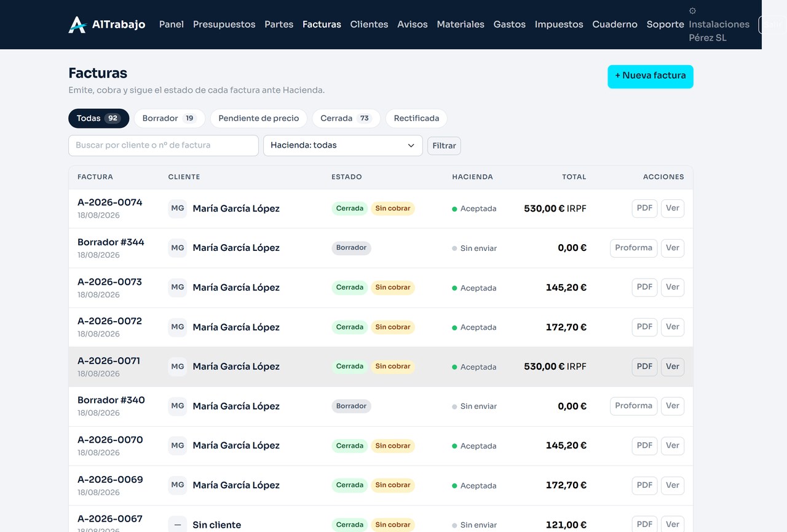Click the dash avatar beside Sin cliente
This screenshot has width=787, height=532.
point(178,525)
